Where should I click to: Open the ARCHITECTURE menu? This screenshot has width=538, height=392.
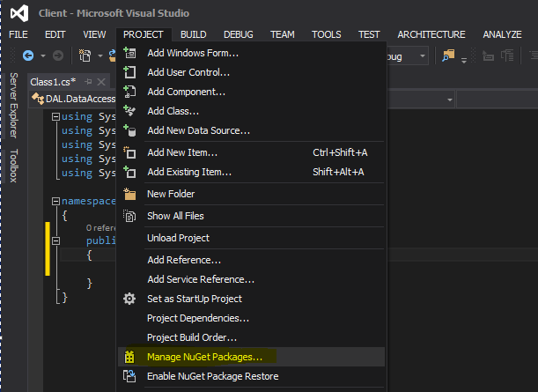[431, 34]
